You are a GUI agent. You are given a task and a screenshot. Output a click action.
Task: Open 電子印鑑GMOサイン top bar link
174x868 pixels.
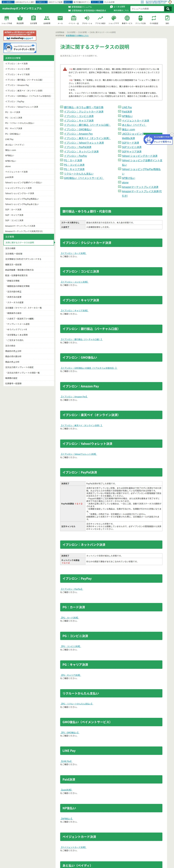tap(81, 2)
